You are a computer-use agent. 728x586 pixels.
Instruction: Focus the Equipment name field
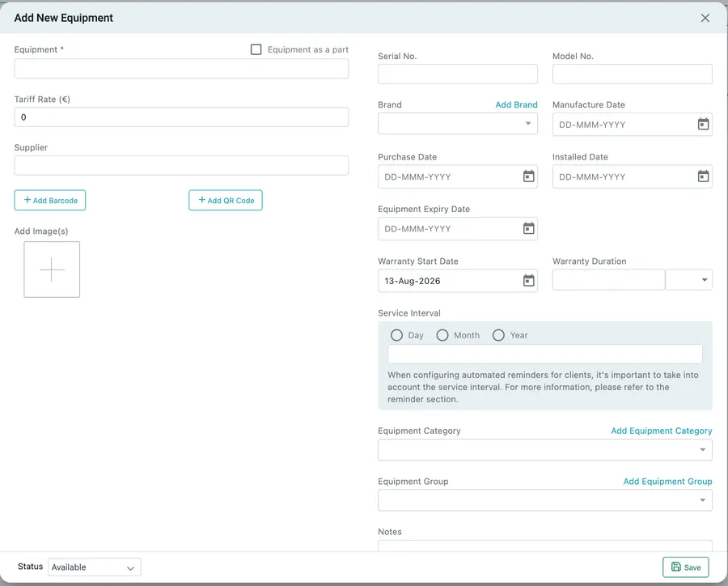[x=181, y=69]
